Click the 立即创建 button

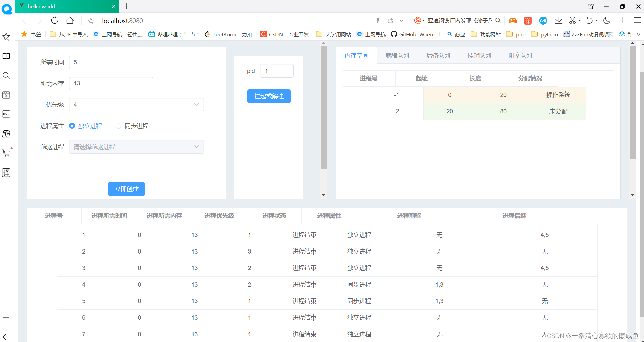tap(126, 189)
